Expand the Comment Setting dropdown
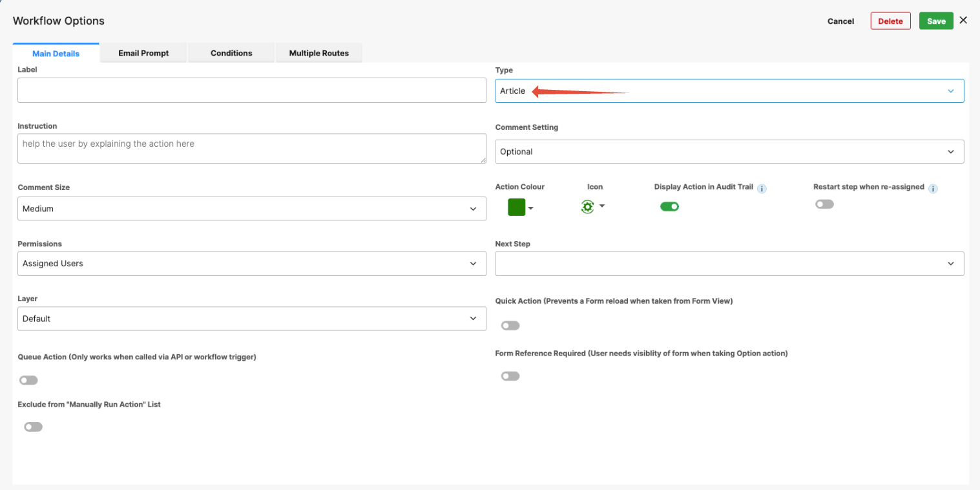980x490 pixels. [729, 151]
